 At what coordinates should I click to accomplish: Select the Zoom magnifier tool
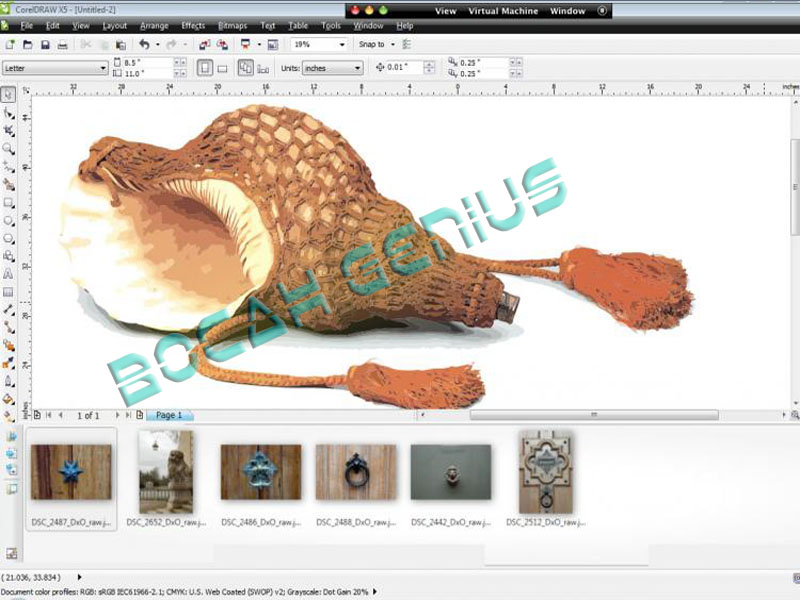pos(9,148)
